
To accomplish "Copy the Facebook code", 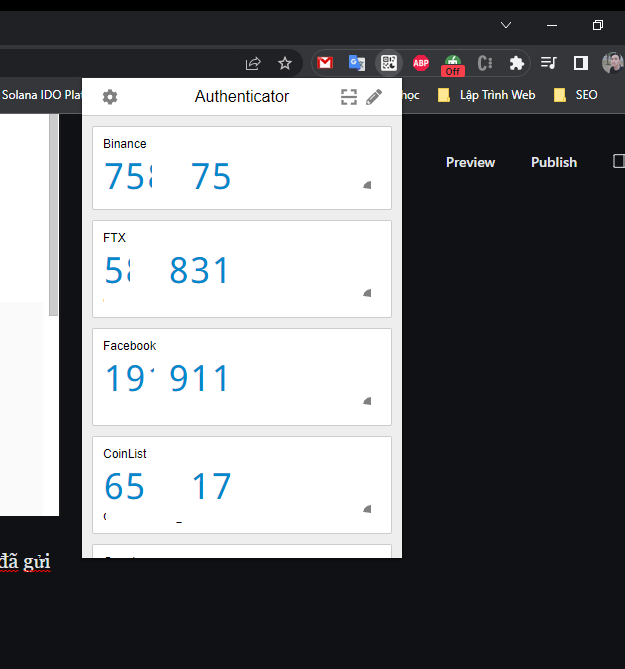I will tap(167, 378).
